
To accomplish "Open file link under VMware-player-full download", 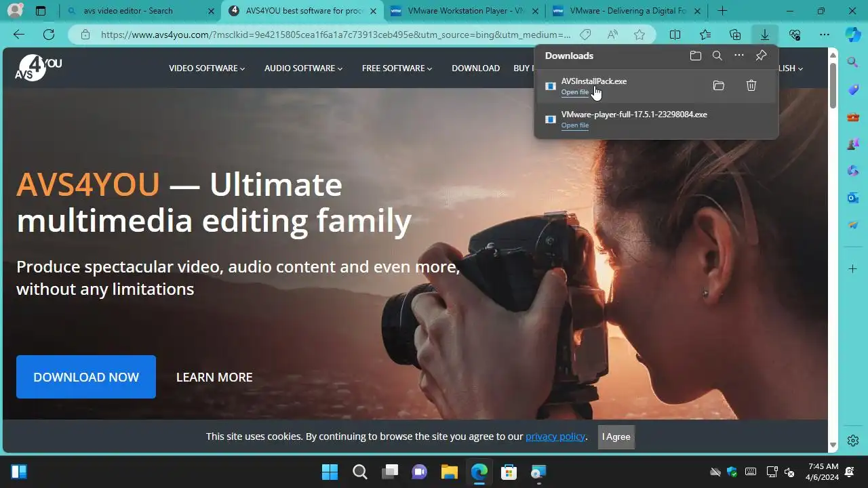I will click(x=575, y=125).
